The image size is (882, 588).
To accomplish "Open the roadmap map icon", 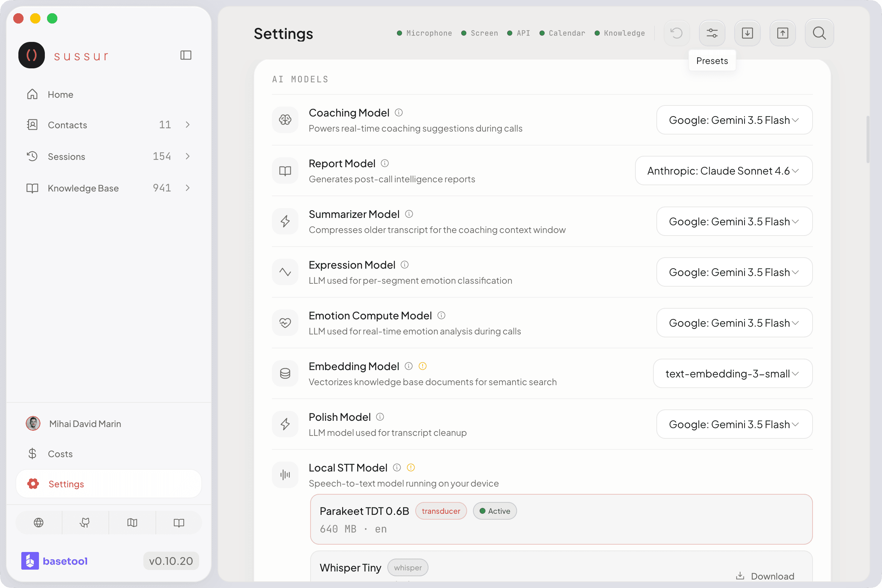I will point(132,522).
